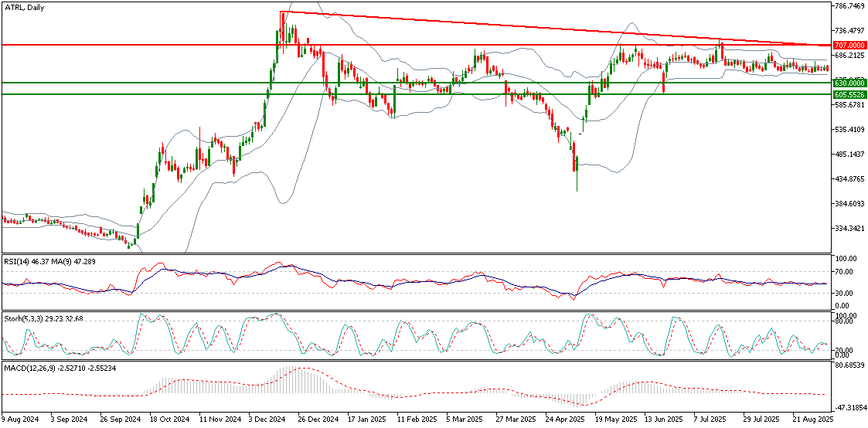Click the 334.3421 price axis value
868x428 pixels.
pyautogui.click(x=849, y=229)
